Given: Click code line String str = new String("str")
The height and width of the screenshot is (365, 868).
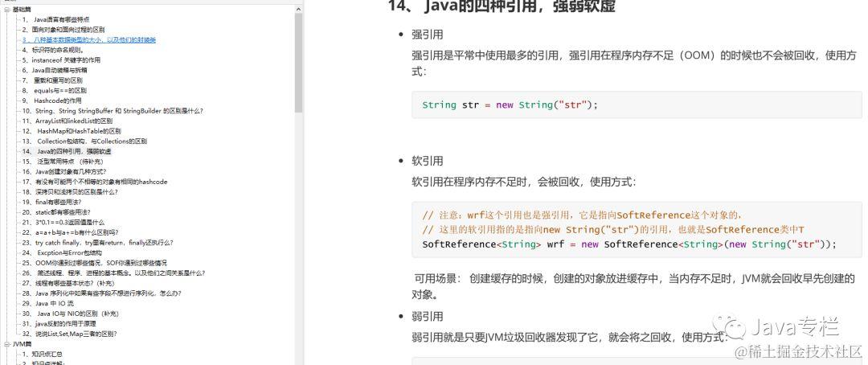Looking at the screenshot, I should (x=510, y=105).
